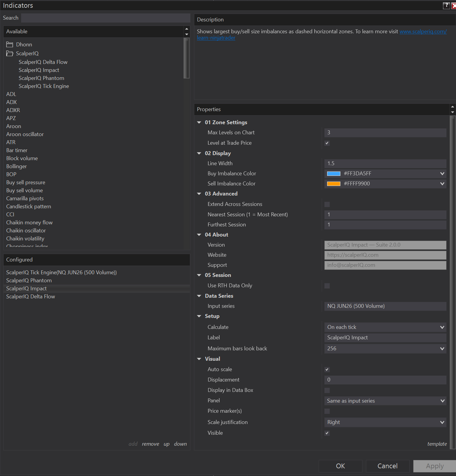The width and height of the screenshot is (456, 476).
Task: Collapse the 05 Session section
Action: (x=199, y=275)
